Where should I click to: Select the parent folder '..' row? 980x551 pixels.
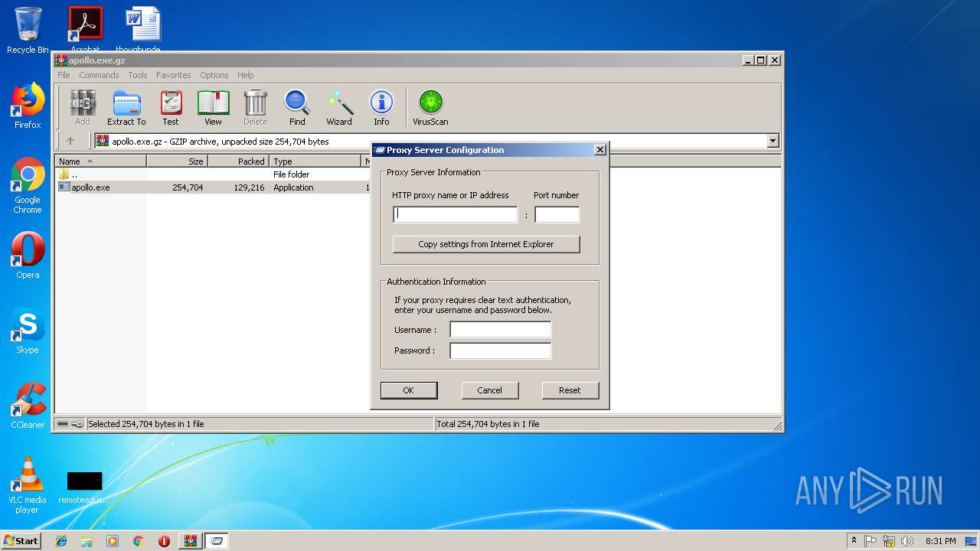[x=74, y=174]
